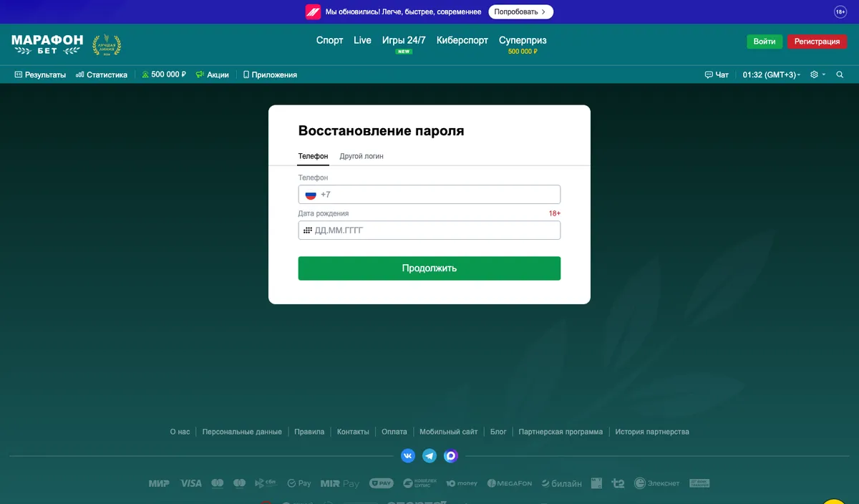The image size is (859, 504).
Task: Click the VISA payment logo
Action: [x=191, y=484]
